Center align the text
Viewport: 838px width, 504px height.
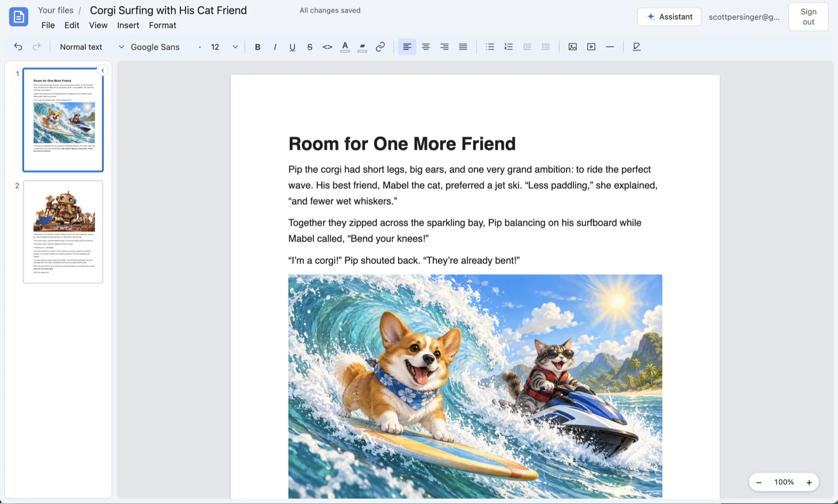tap(426, 47)
